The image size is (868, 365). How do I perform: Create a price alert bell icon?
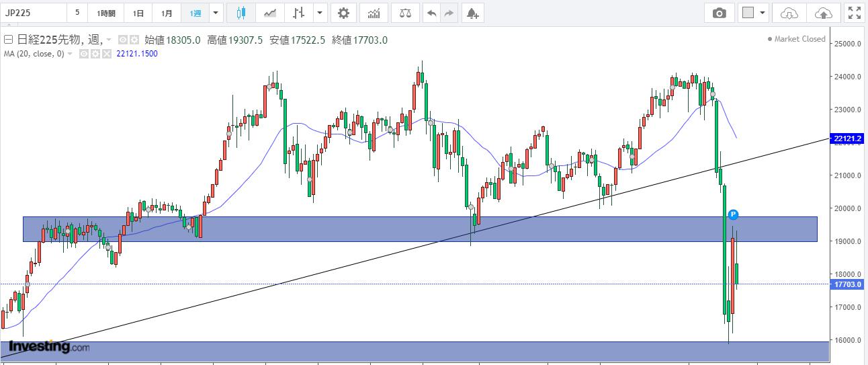(x=472, y=13)
